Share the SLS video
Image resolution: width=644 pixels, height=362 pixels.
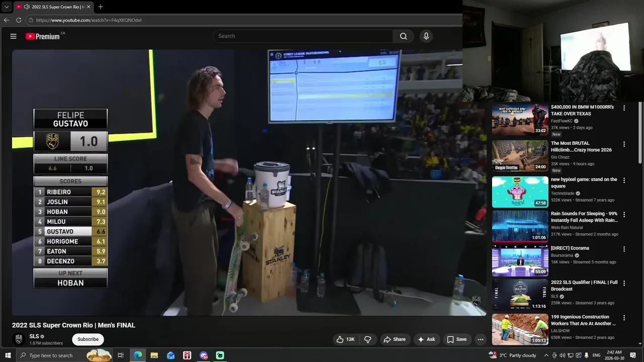pos(394,339)
